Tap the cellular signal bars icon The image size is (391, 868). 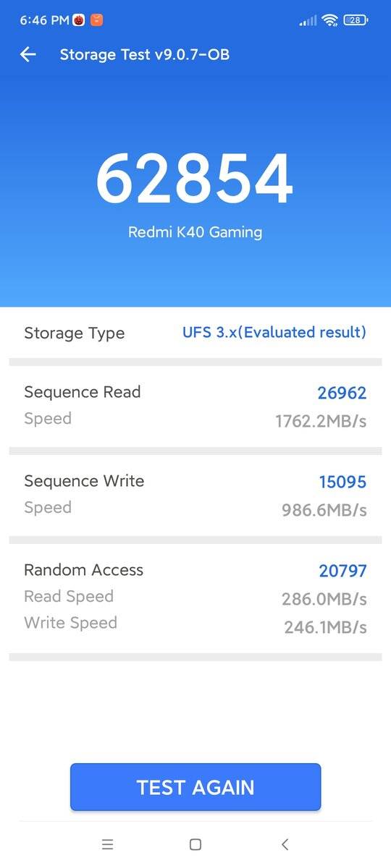[308, 20]
